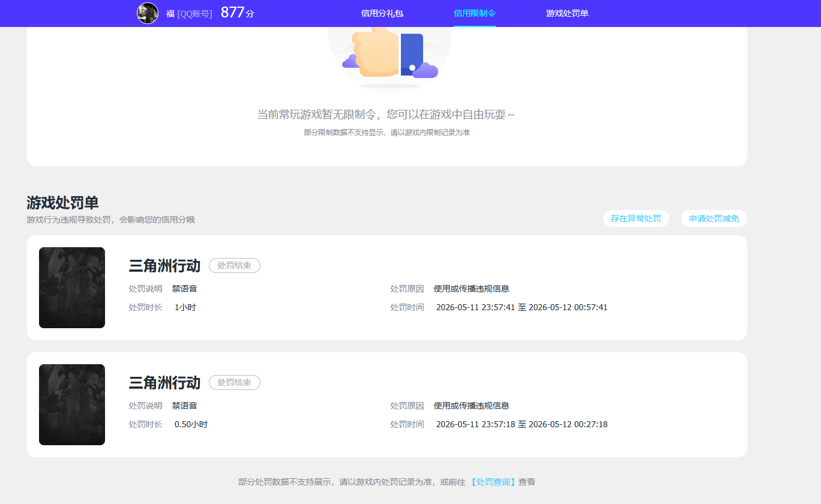
Task: Click the 三角洲行动 title in the 1小时 penalty card
Action: pyautogui.click(x=164, y=266)
